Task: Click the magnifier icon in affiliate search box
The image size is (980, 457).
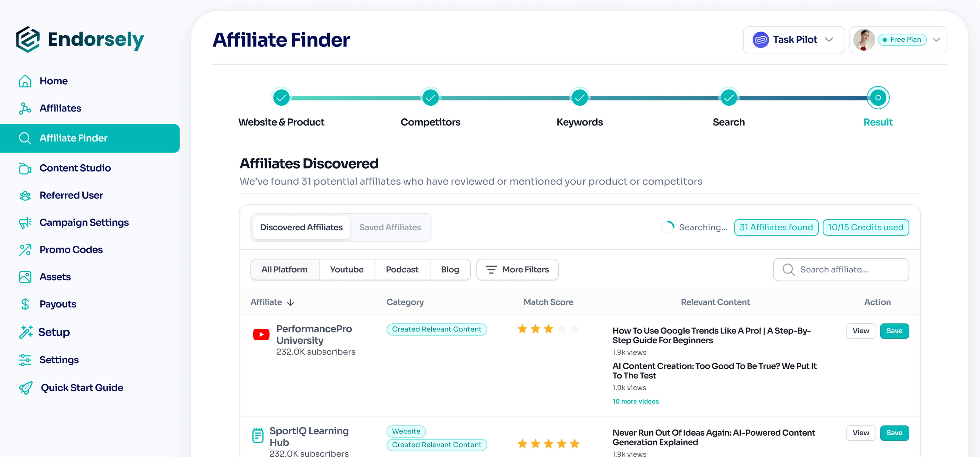Action: point(788,270)
